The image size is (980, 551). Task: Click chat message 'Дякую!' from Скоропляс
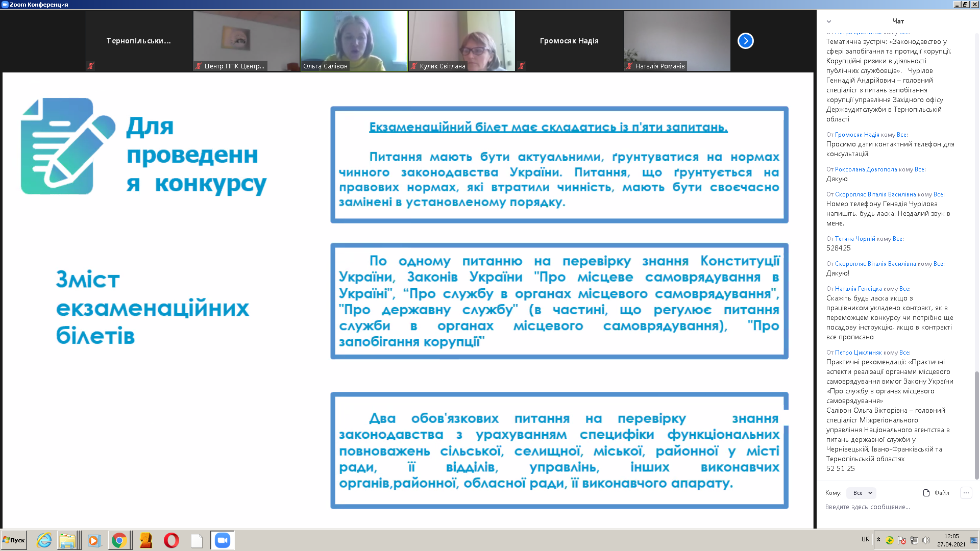(x=838, y=273)
